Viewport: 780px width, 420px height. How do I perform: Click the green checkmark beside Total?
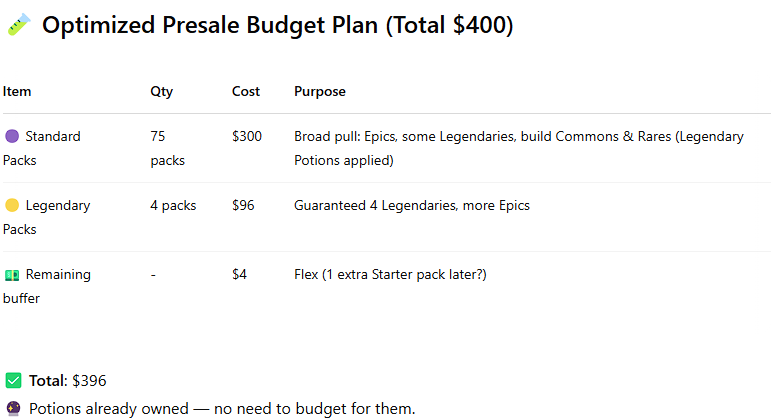click(x=13, y=380)
